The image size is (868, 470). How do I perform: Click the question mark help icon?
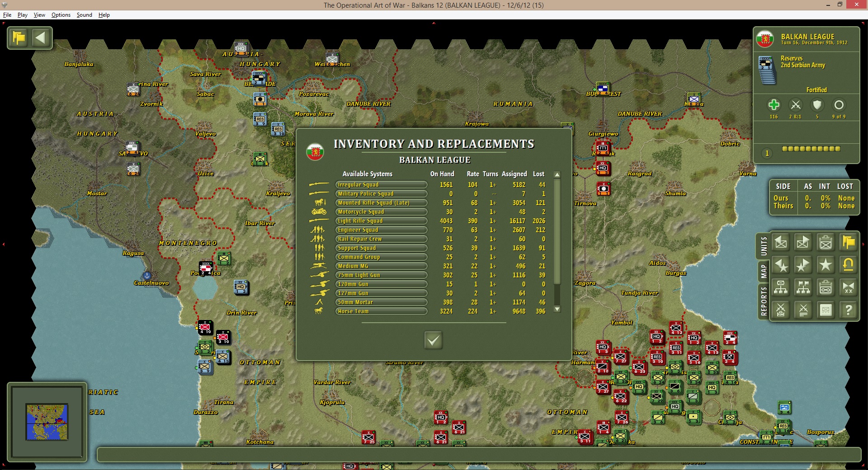(x=848, y=310)
